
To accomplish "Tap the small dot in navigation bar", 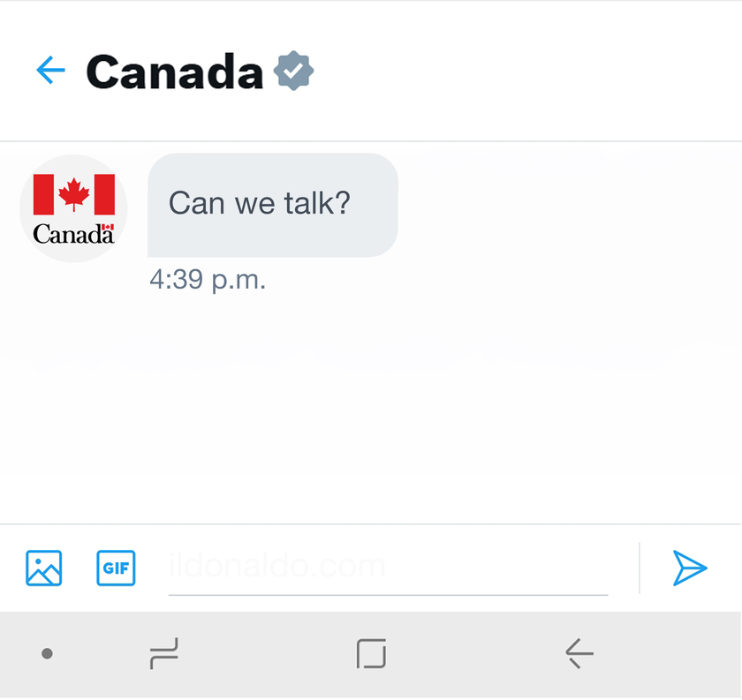I will pyautogui.click(x=48, y=654).
